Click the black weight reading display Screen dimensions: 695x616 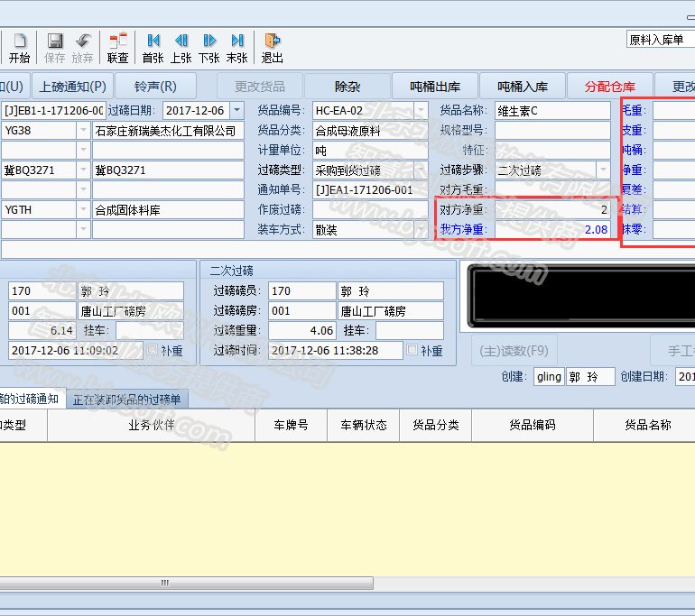[581, 296]
